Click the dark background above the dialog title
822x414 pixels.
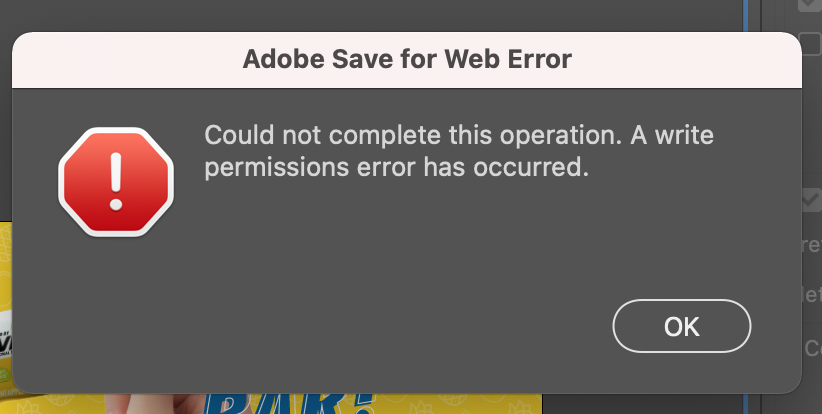[400, 15]
